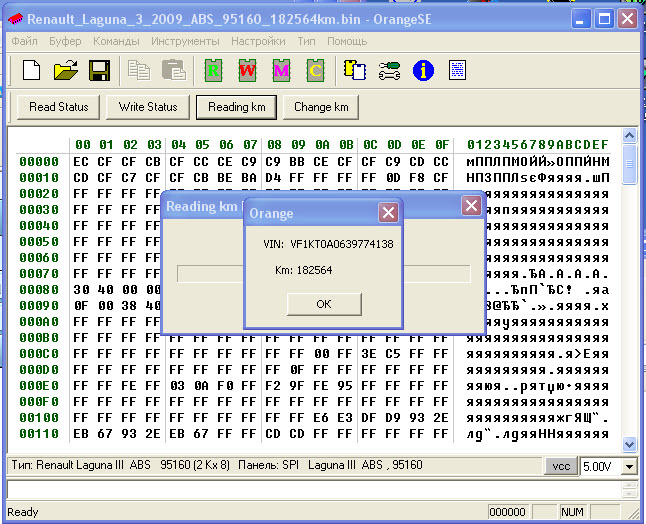This screenshot has width=646, height=524.
Task: Click the green R read chip icon
Action: [x=213, y=70]
